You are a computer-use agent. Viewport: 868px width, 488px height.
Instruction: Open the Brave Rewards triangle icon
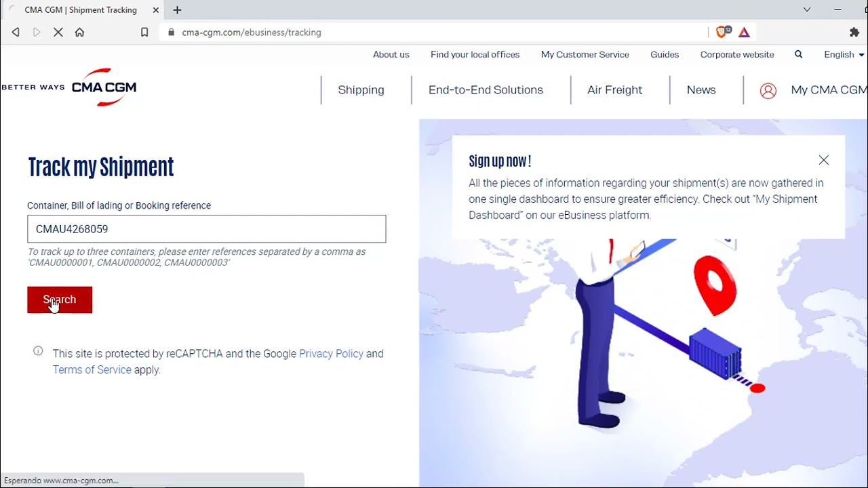click(744, 32)
